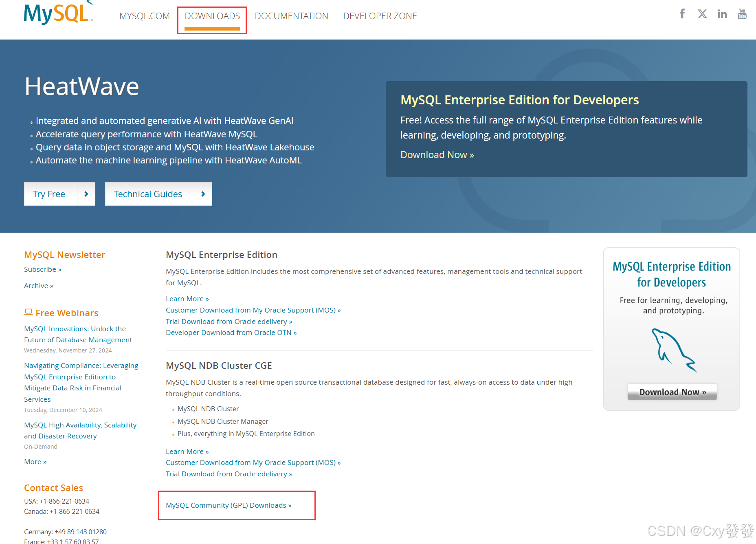
Task: Click the MySQL NDB Cluster CGE heading
Action: [x=219, y=366]
